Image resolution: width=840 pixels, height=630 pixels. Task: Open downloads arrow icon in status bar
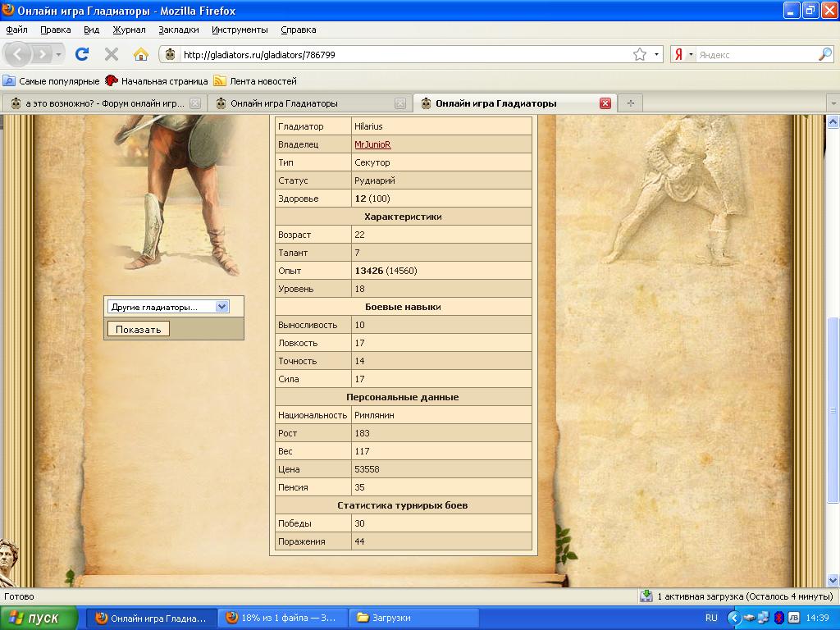coord(646,596)
